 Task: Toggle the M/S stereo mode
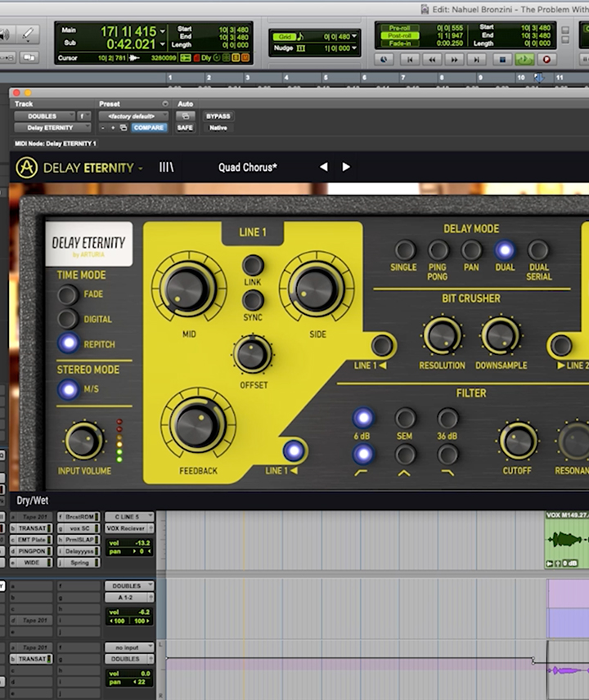(x=69, y=389)
